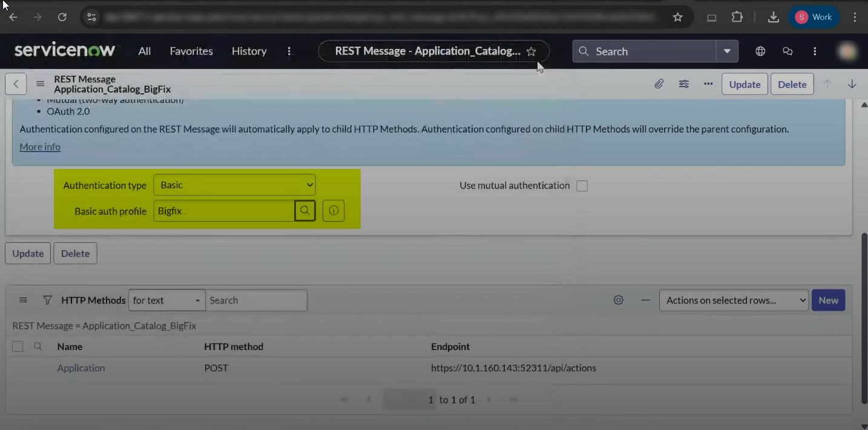868x430 pixels.
Task: Sort by Endpoint column header
Action: point(450,346)
